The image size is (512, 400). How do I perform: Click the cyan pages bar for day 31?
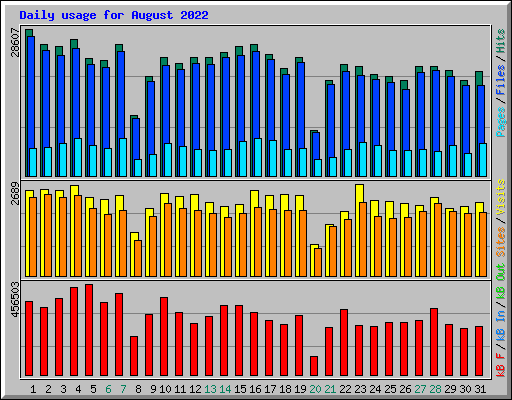coord(483,160)
